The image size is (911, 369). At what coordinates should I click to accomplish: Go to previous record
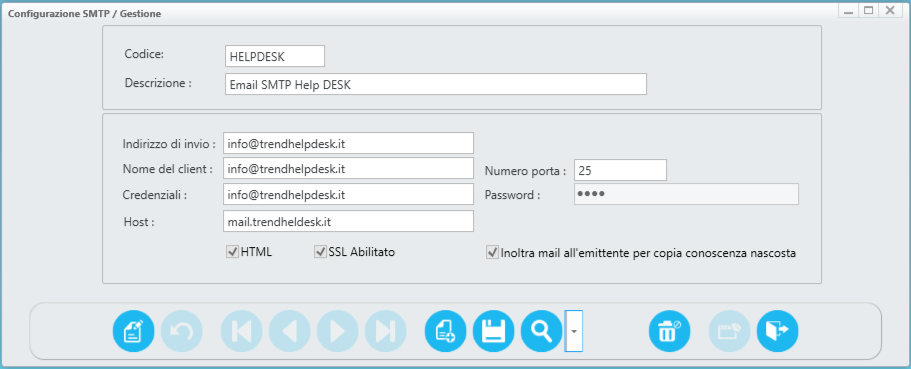click(290, 331)
